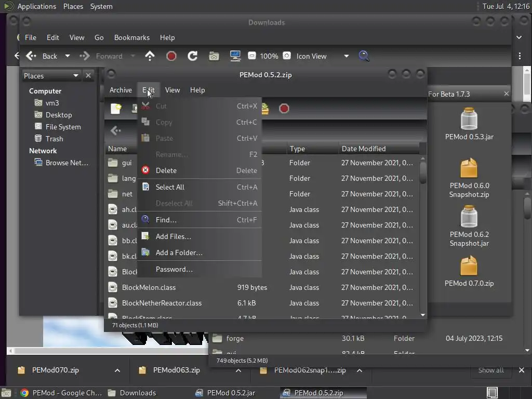Open the Archive menu
Screen dimensions: 532x399
[x=121, y=90]
